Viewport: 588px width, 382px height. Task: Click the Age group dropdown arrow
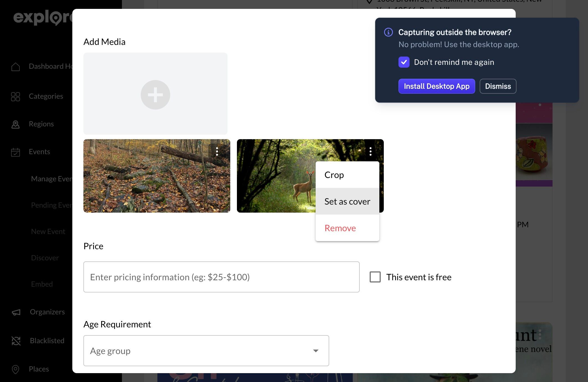click(316, 351)
